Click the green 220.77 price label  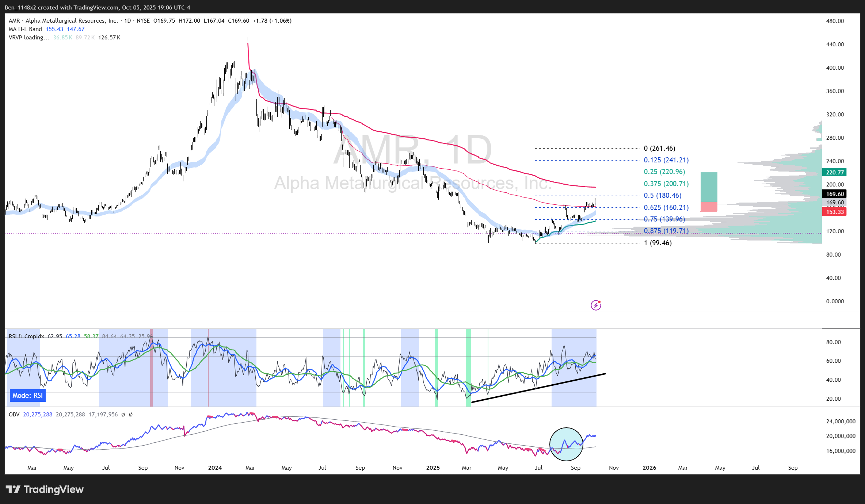click(x=835, y=172)
